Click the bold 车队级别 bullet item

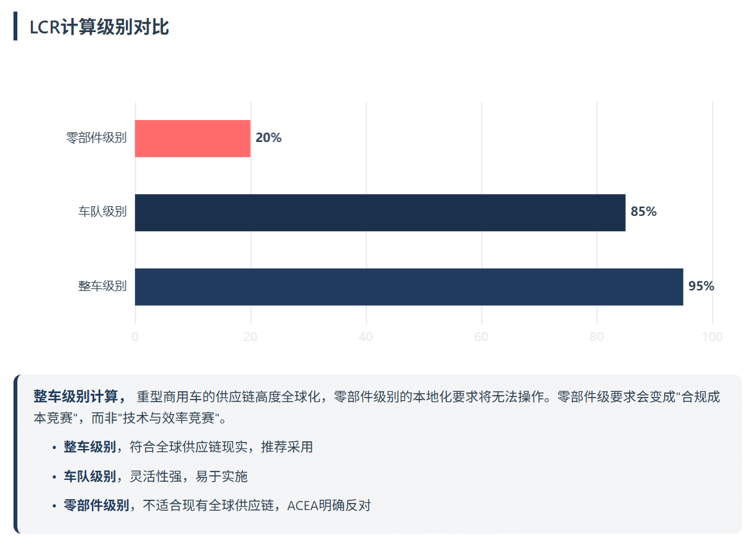pyautogui.click(x=89, y=477)
